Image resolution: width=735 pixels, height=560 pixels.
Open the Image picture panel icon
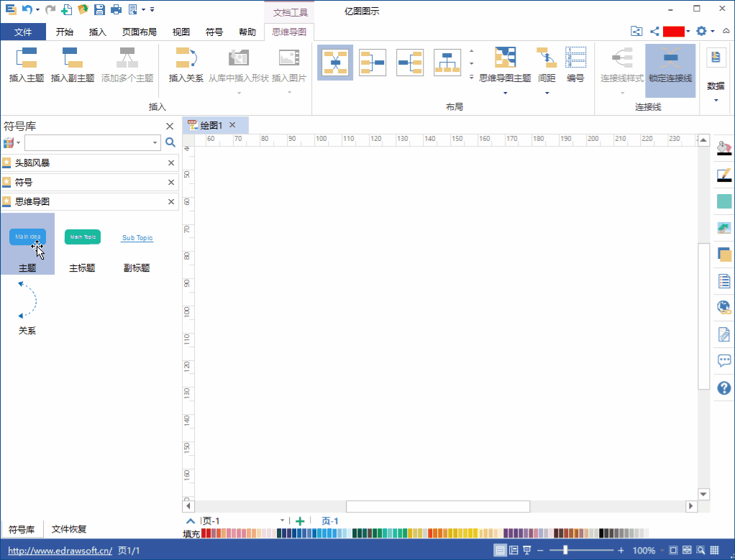click(x=724, y=228)
